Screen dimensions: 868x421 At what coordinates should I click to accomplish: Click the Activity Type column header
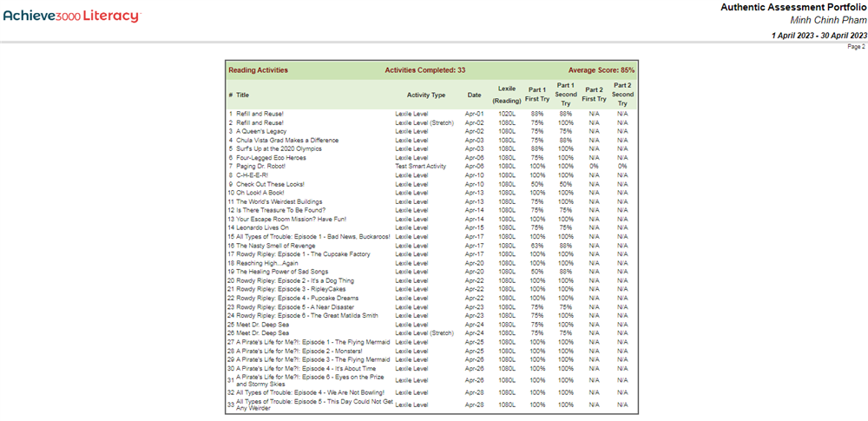[425, 95]
